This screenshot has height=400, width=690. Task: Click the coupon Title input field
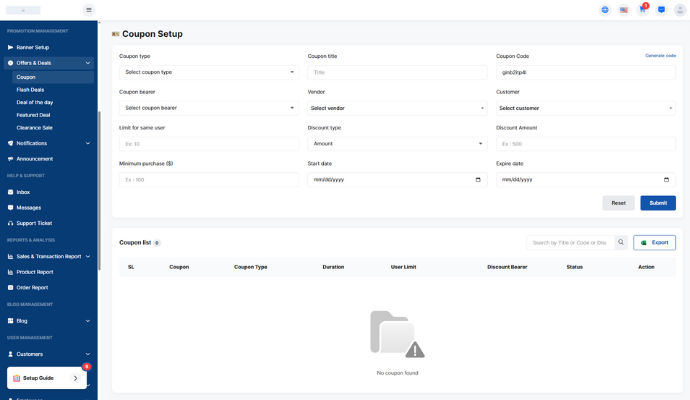(397, 72)
